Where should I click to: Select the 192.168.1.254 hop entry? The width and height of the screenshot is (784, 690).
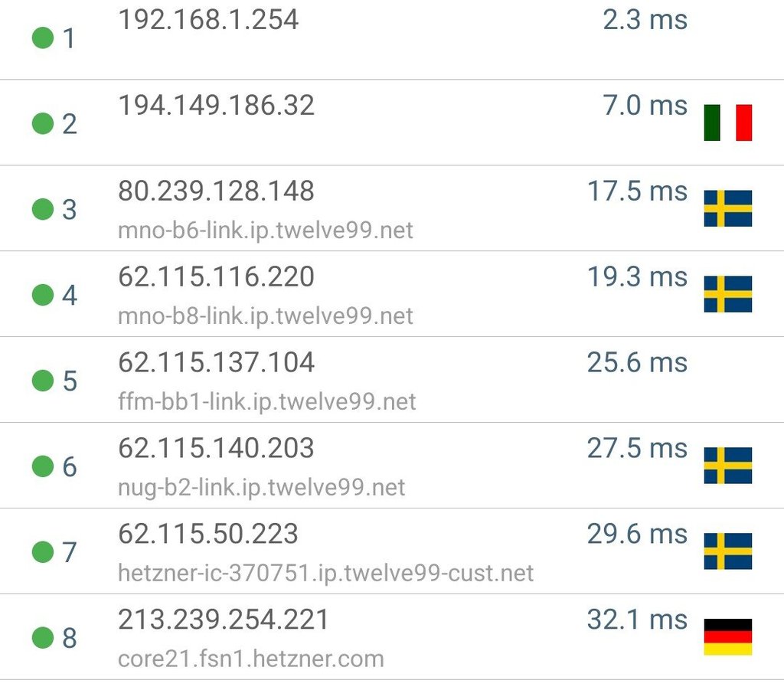pos(392,38)
